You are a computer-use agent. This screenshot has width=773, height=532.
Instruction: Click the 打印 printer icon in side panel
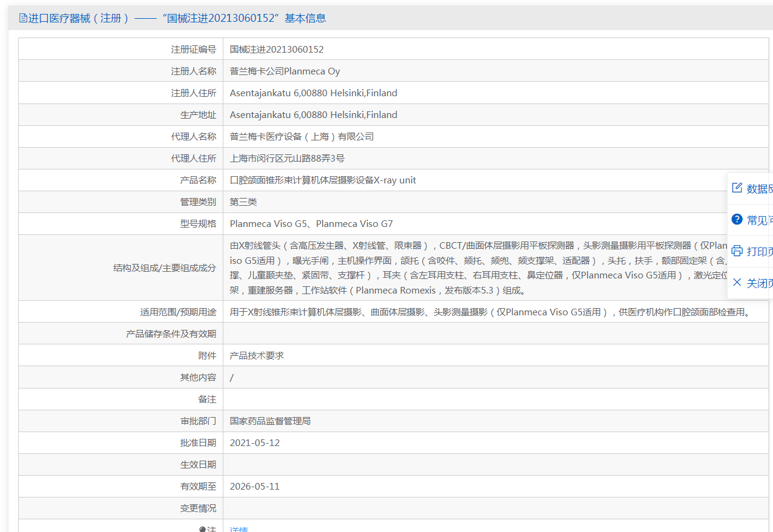tap(737, 251)
